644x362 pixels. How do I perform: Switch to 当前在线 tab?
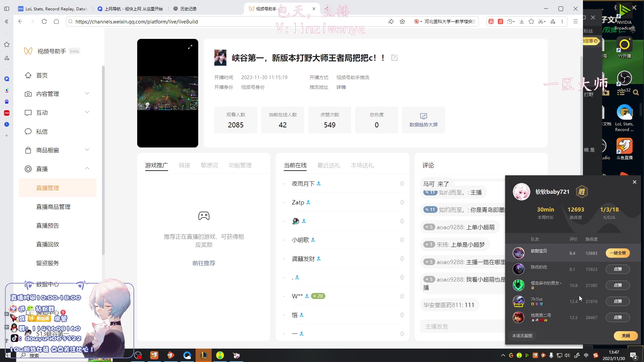295,165
